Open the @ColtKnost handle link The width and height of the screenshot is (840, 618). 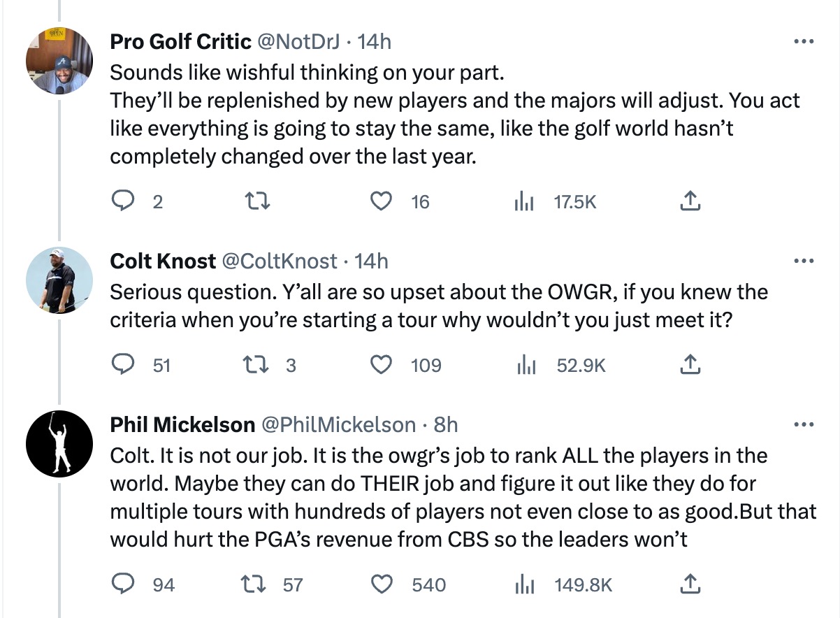click(280, 261)
